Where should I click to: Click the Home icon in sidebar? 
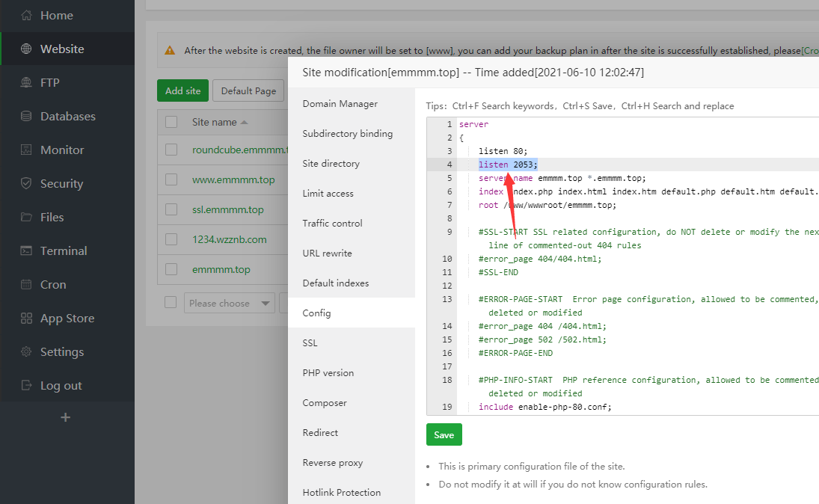click(26, 15)
